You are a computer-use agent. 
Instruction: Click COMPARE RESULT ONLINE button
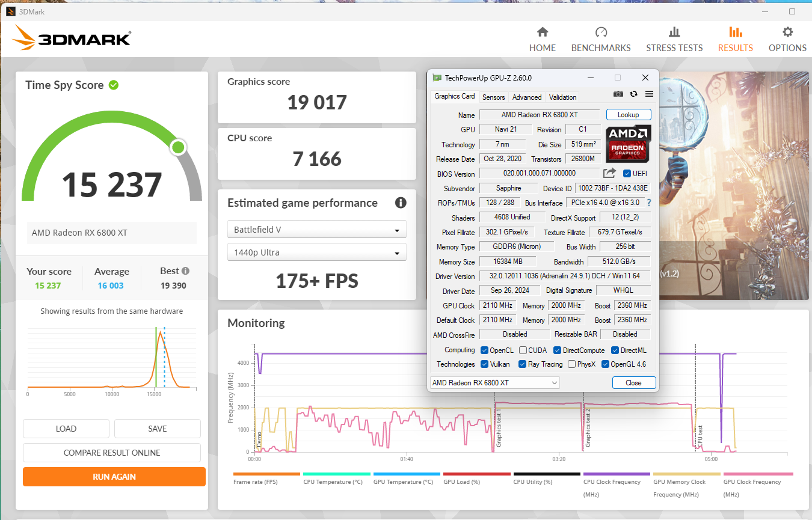pyautogui.click(x=112, y=453)
